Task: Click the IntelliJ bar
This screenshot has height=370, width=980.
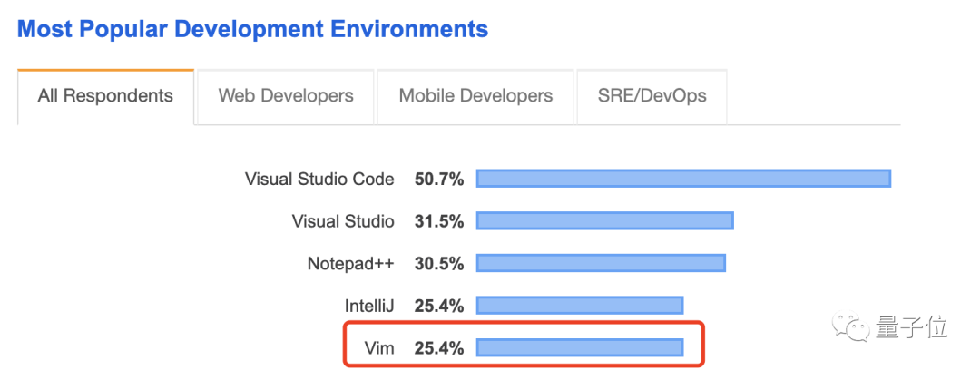Action: coord(580,306)
